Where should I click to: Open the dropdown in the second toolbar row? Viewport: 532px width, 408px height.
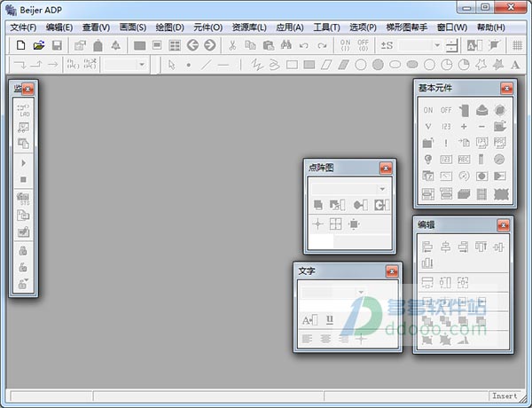(142, 64)
